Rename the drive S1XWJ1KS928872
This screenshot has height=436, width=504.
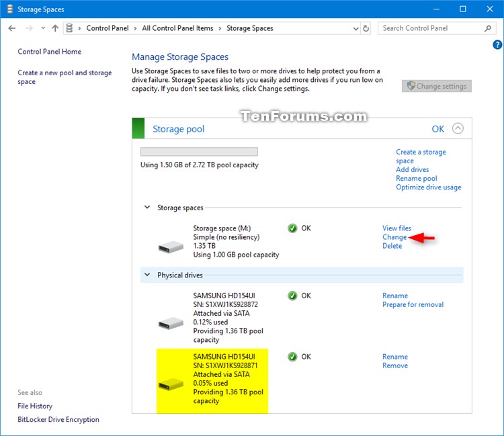pos(395,296)
